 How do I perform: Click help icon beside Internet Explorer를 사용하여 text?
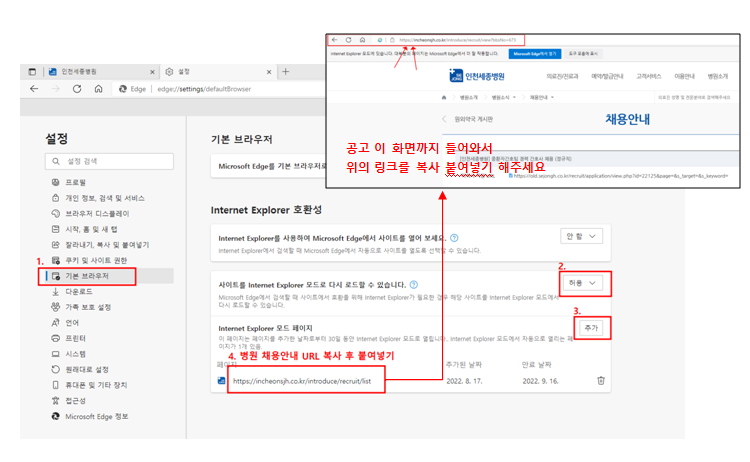tap(454, 238)
